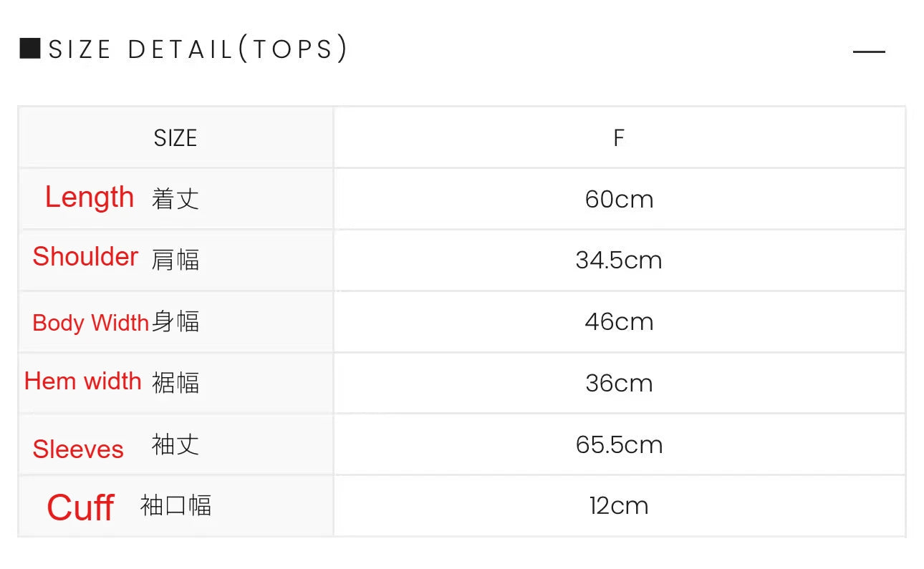The height and width of the screenshot is (569, 924).
Task: Click the 着丈 Japanese length text
Action: (175, 199)
